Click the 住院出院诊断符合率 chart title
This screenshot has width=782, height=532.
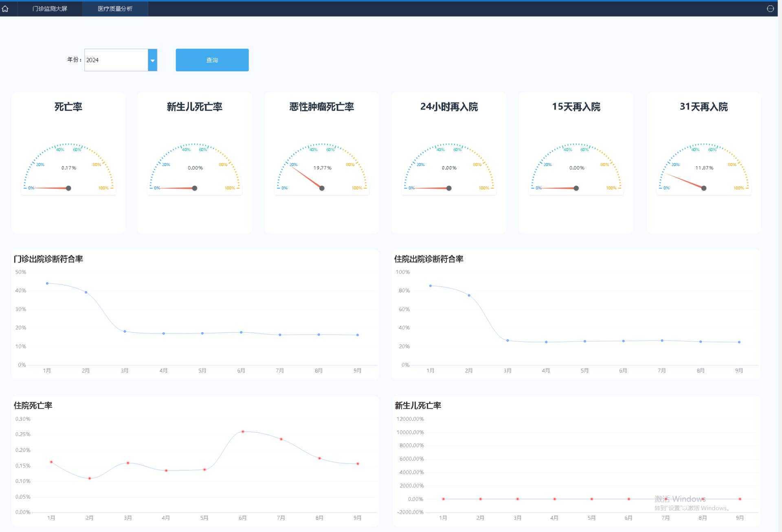point(428,259)
